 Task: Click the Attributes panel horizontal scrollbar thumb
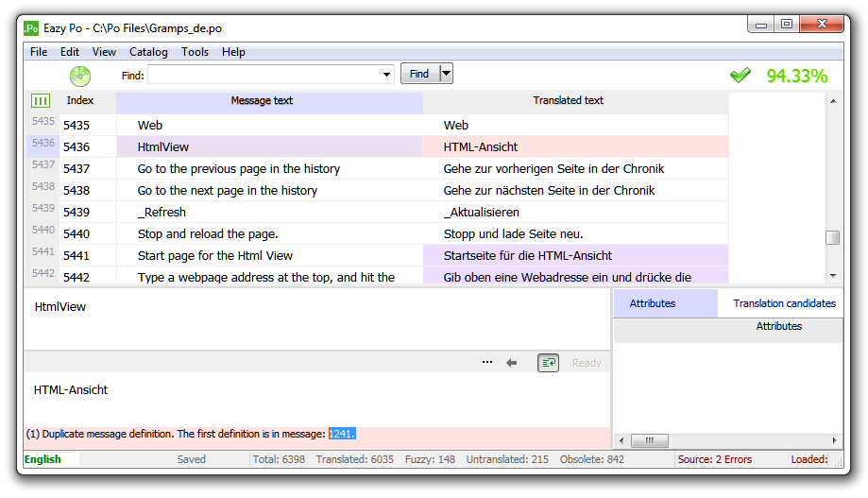tap(649, 440)
